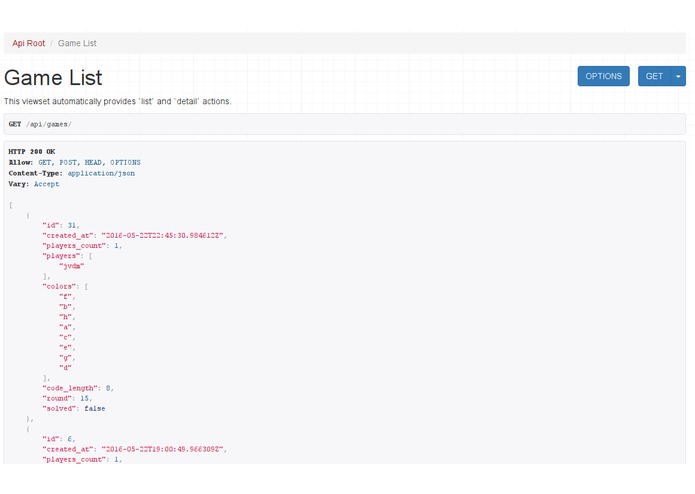Select the Game List page heading
695x494 pixels.
pyautogui.click(x=53, y=78)
